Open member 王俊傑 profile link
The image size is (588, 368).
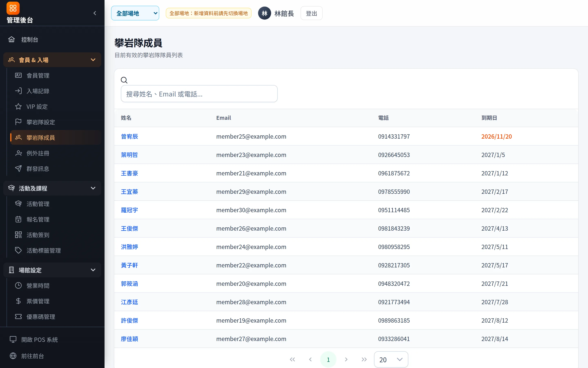[129, 228]
